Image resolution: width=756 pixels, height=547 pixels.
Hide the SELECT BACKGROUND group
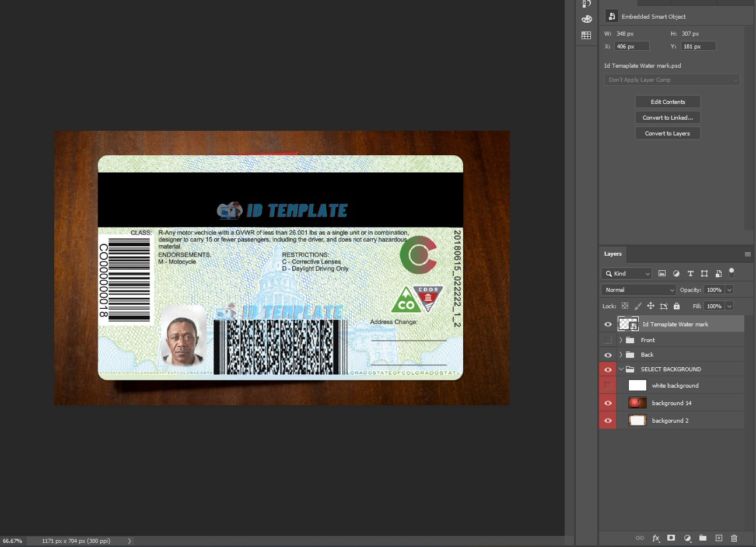click(x=608, y=370)
